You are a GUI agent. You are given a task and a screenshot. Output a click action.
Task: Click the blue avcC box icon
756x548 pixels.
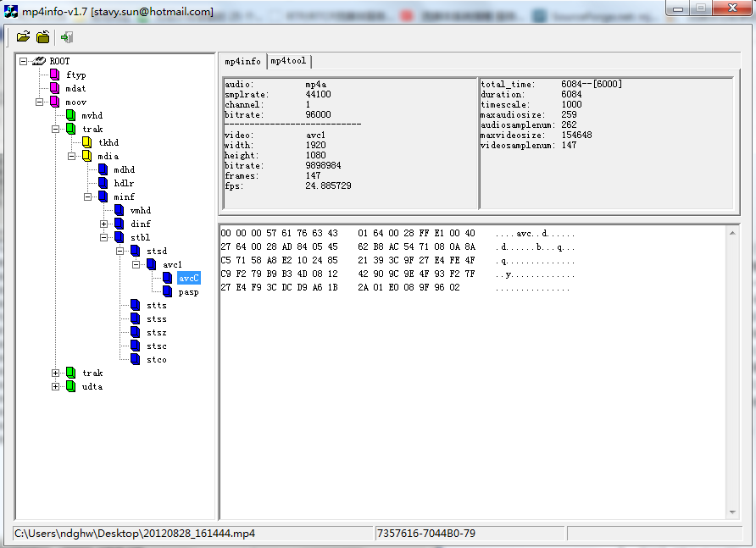(167, 278)
